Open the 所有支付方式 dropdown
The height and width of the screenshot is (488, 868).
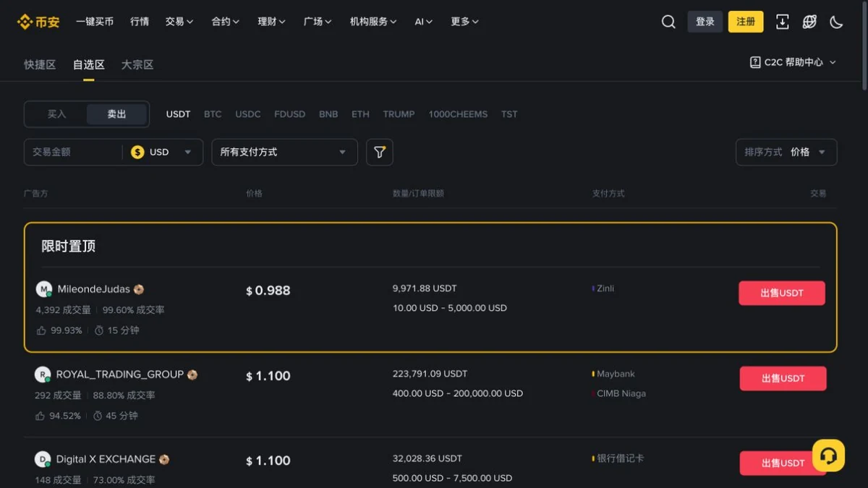click(284, 152)
